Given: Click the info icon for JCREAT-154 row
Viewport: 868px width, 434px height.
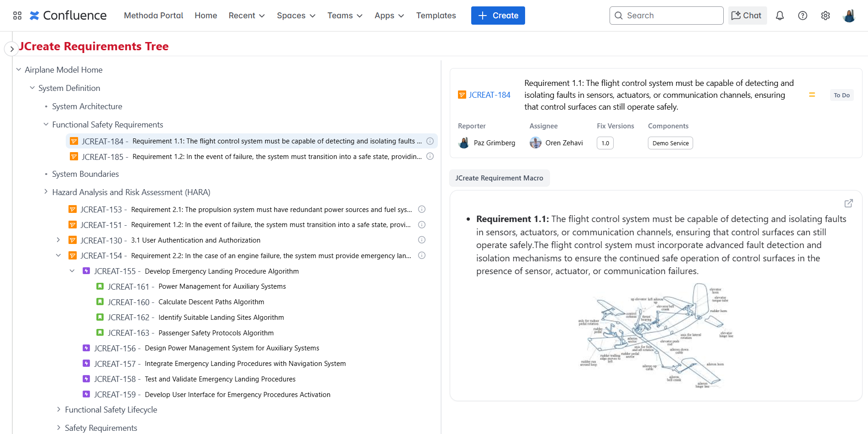Looking at the screenshot, I should (422, 255).
